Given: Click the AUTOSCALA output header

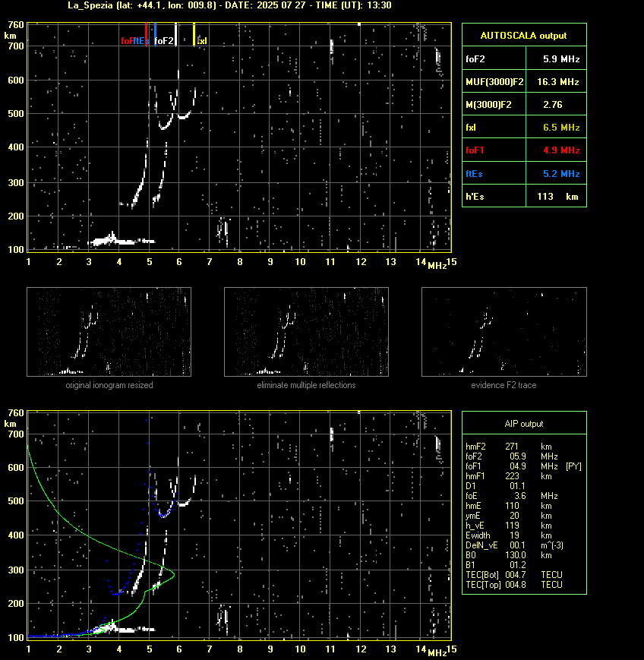Looking at the screenshot, I should [x=524, y=36].
